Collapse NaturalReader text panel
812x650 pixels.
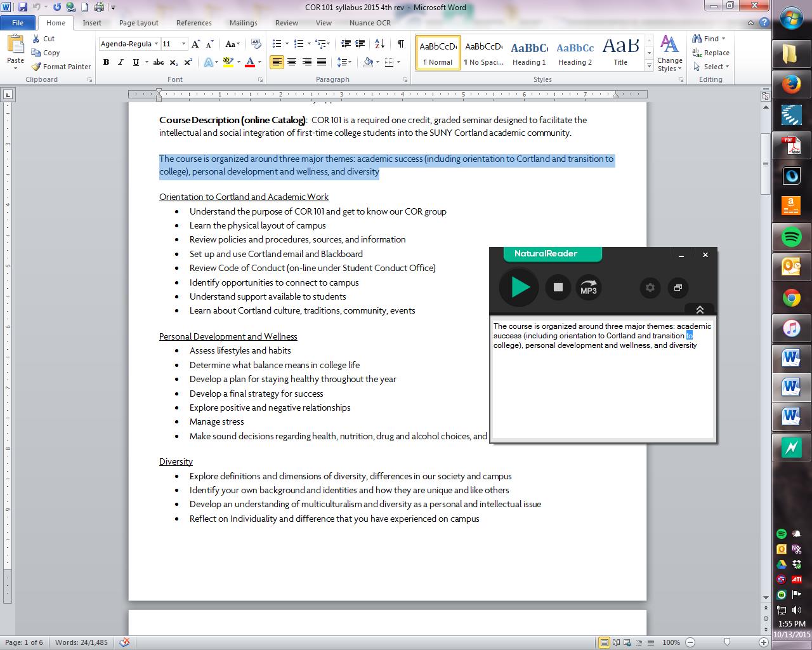coord(700,309)
